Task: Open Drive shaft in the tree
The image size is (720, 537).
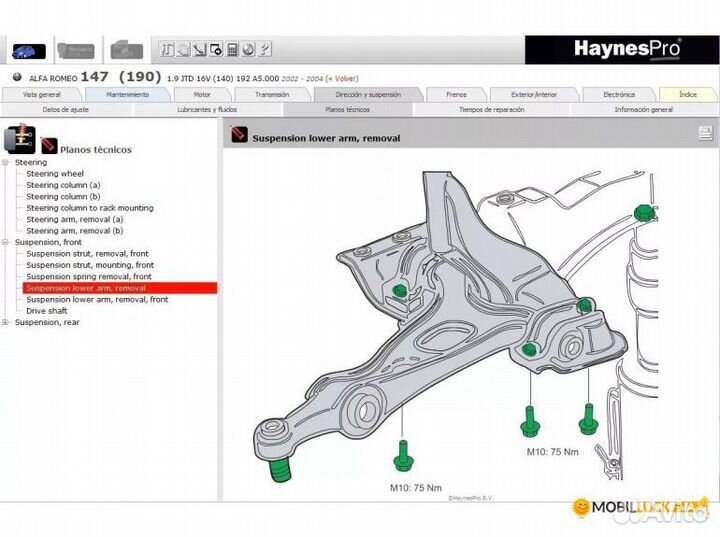Action: (47, 311)
